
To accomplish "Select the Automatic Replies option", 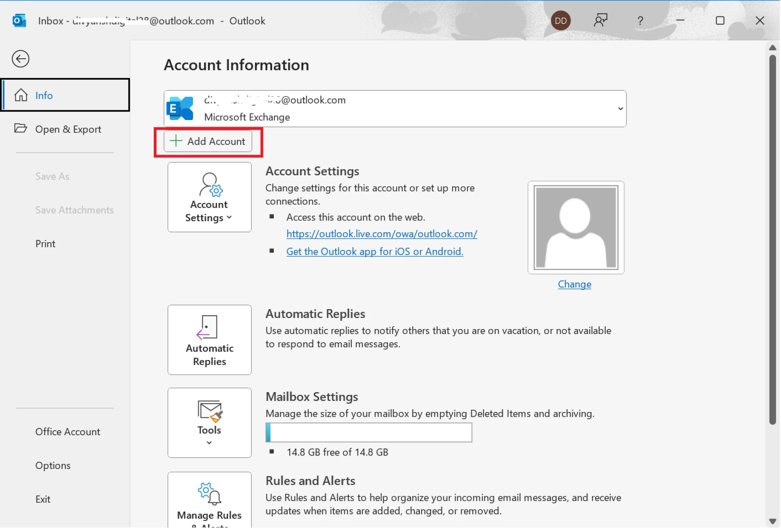I will 209,340.
